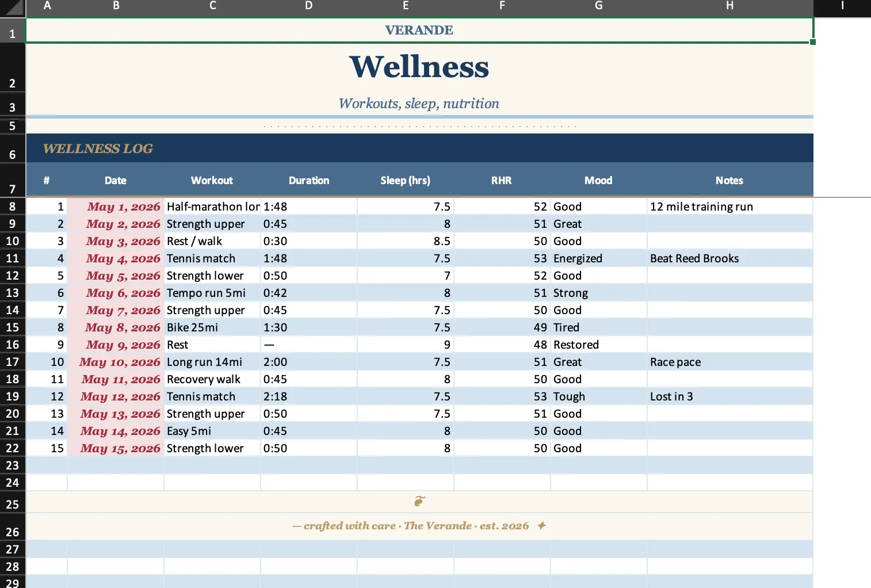The width and height of the screenshot is (871, 588).
Task: Select the Half-marathon workout cell
Action: pyautogui.click(x=212, y=207)
